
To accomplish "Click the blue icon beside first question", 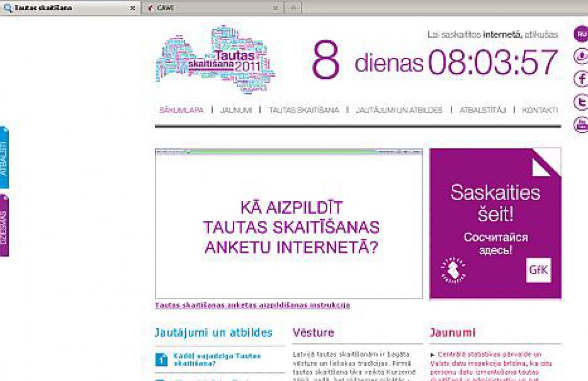I will (x=161, y=360).
